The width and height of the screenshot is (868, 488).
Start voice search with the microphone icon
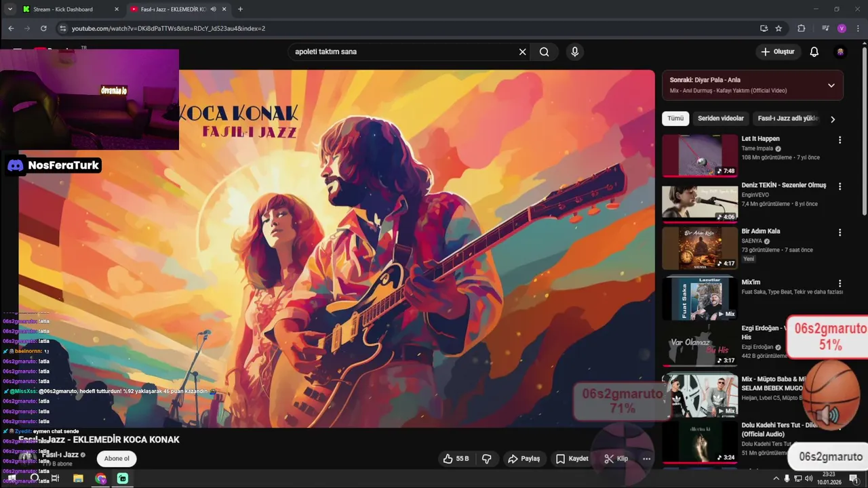tap(575, 52)
